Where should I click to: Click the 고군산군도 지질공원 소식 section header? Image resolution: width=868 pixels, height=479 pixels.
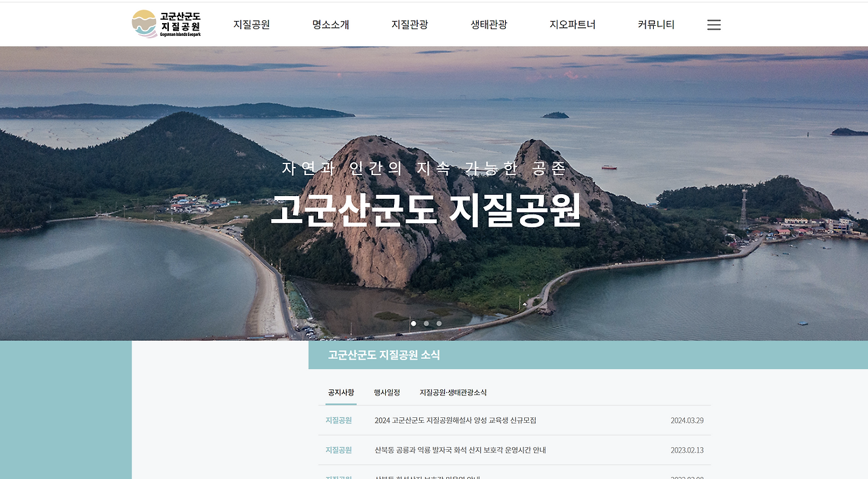(x=383, y=354)
